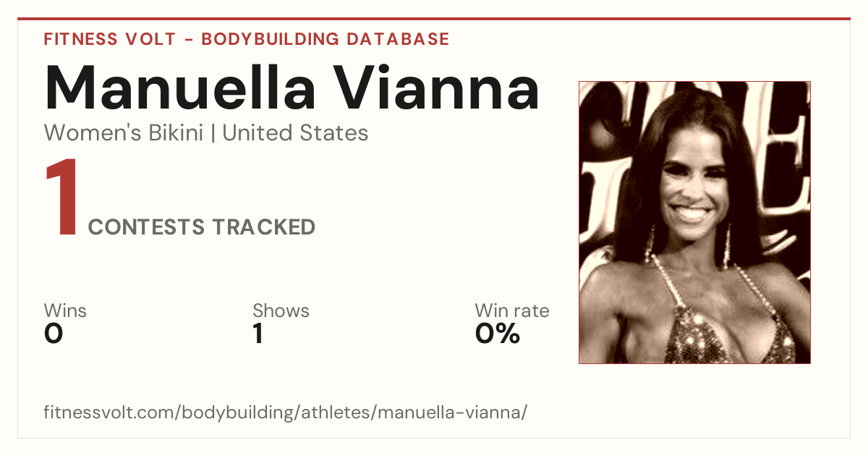This screenshot has width=868, height=456.
Task: Click the Wins value 0
Action: [x=54, y=334]
